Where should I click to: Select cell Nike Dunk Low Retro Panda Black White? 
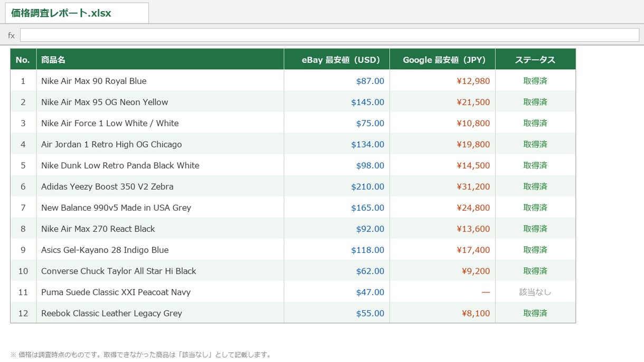[160, 165]
